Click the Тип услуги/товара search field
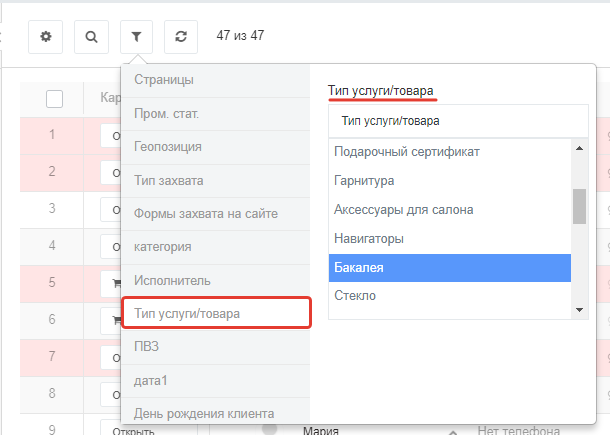The height and width of the screenshot is (435, 610). point(458,121)
